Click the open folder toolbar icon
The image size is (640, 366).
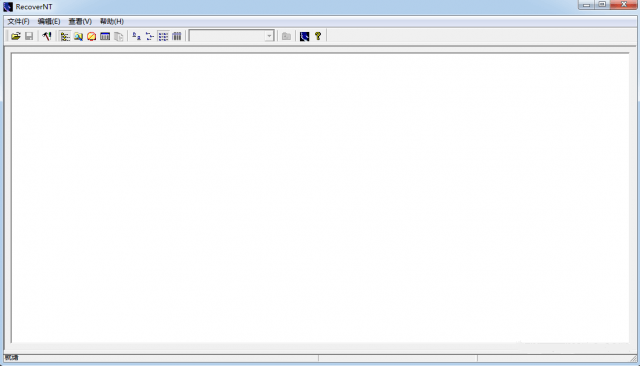tap(16, 36)
